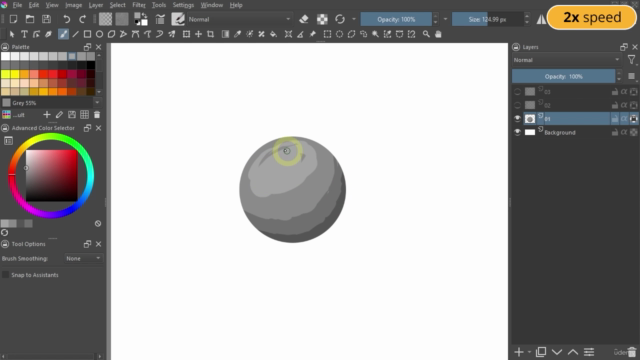The height and width of the screenshot is (360, 640).
Task: Expand the dropdown arrow after reload preset
Action: (354, 19)
